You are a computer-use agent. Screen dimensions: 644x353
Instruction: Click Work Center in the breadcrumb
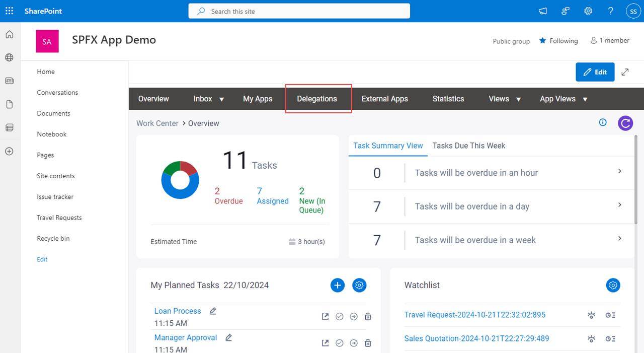tap(157, 123)
